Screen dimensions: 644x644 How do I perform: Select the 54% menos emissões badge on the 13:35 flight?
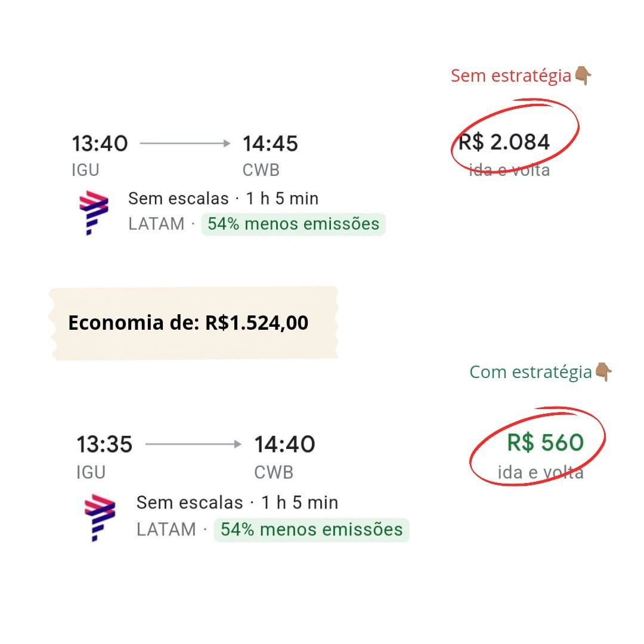coord(311,530)
